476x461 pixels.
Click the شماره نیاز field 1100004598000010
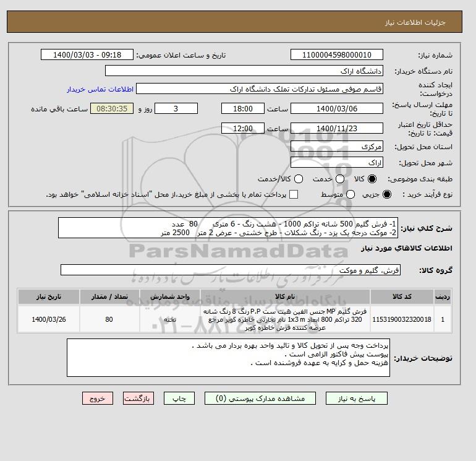[x=337, y=54]
